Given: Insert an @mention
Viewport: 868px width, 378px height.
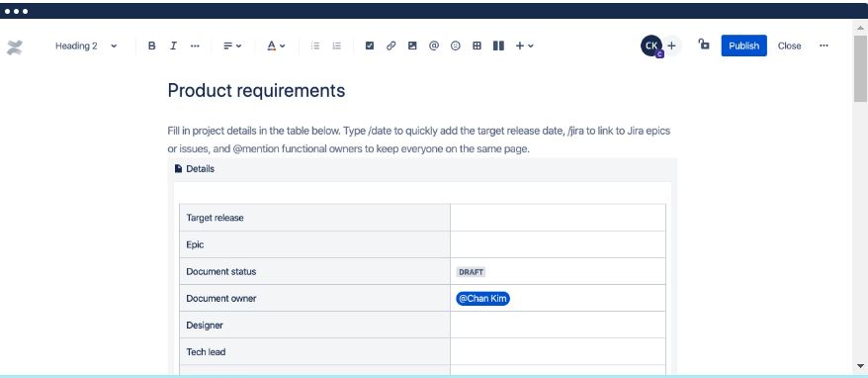Looking at the screenshot, I should click(x=434, y=46).
